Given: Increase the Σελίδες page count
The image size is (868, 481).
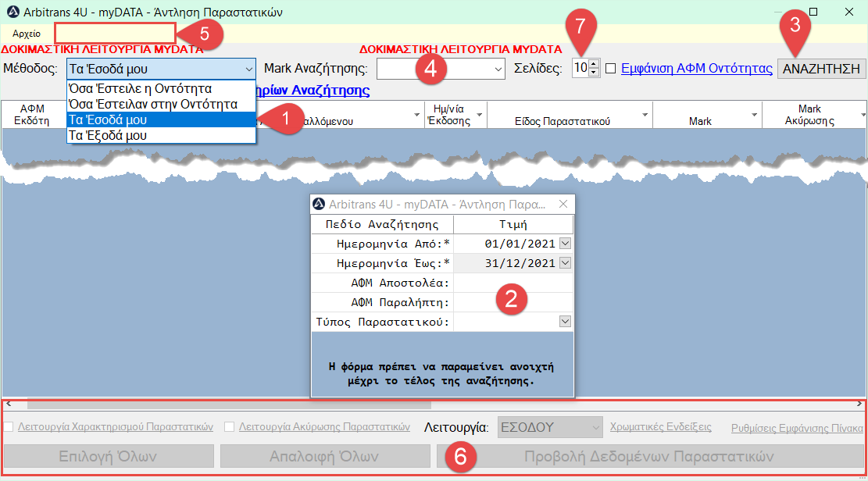Looking at the screenshot, I should pos(594,64).
